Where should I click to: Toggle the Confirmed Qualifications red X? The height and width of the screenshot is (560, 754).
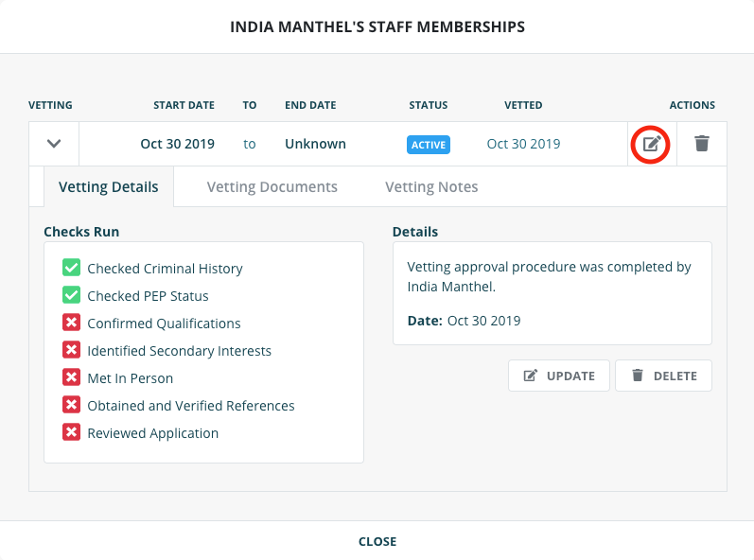coord(71,323)
